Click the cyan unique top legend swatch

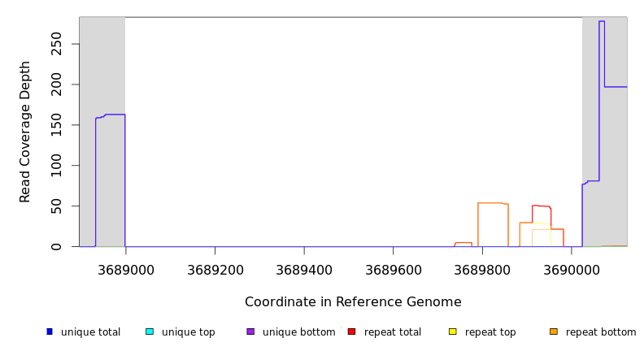[x=150, y=331]
